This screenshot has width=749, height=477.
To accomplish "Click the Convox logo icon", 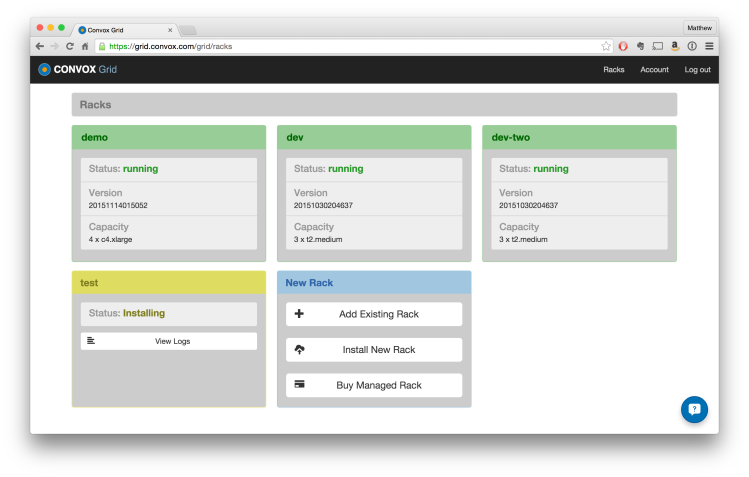I will pos(44,70).
